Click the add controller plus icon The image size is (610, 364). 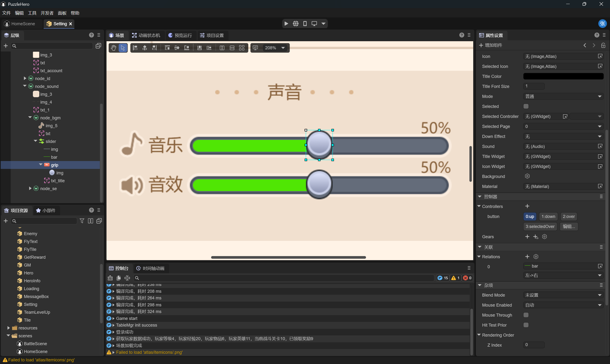coord(527,206)
